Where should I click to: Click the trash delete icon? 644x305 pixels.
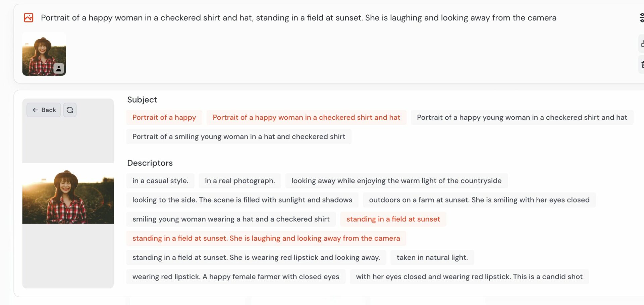point(641,64)
